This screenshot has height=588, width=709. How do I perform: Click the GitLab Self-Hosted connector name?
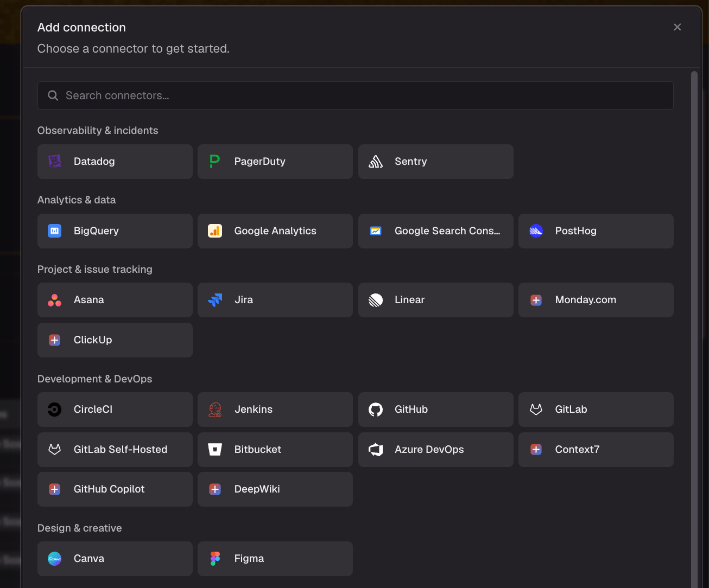click(121, 450)
